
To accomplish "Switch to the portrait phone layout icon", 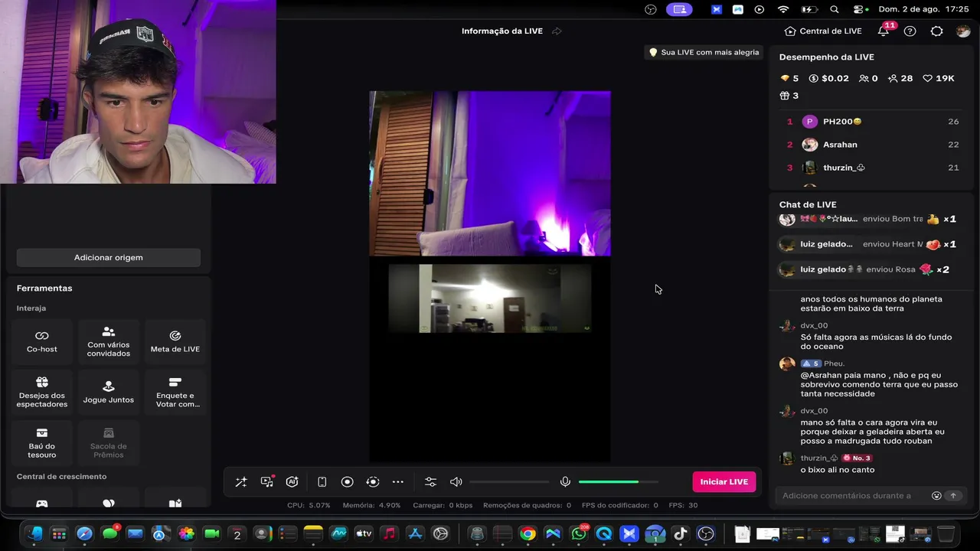I will (x=322, y=482).
